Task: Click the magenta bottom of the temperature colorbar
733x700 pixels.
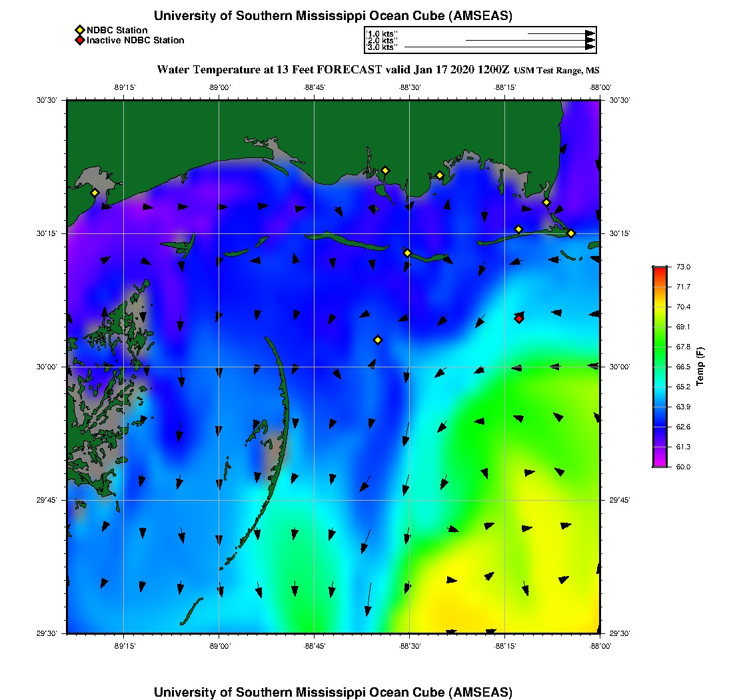Action: [660, 463]
